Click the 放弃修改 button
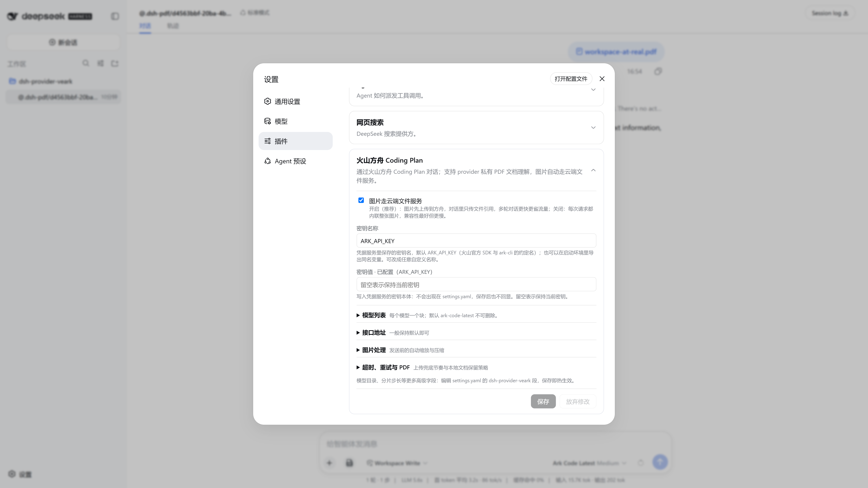868x488 pixels. [x=578, y=401]
